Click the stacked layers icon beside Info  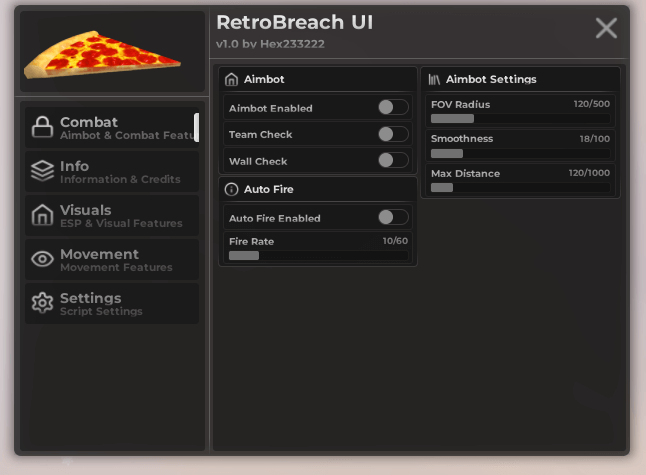pos(42,171)
